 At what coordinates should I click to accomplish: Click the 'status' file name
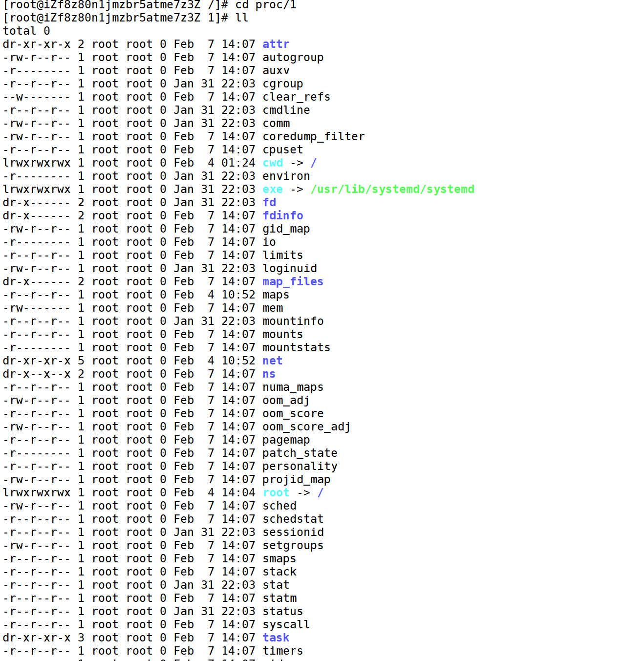pos(283,611)
